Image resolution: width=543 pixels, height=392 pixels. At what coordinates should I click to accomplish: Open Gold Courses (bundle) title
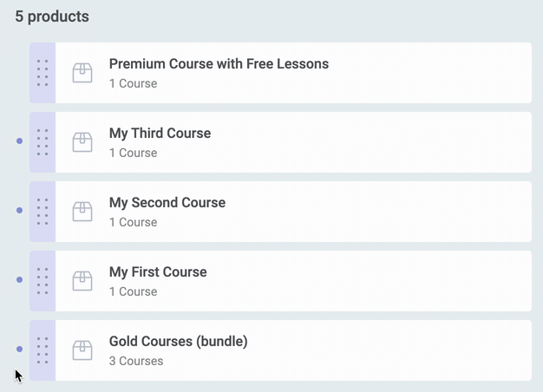coord(179,342)
